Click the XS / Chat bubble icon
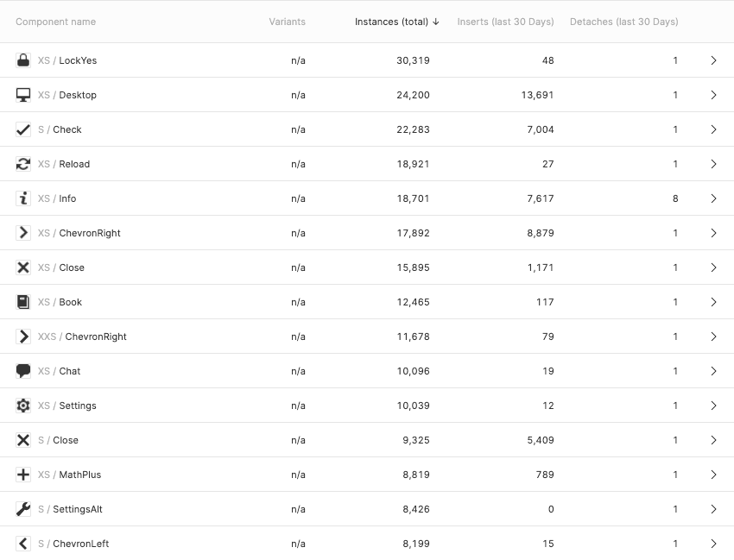 click(23, 371)
